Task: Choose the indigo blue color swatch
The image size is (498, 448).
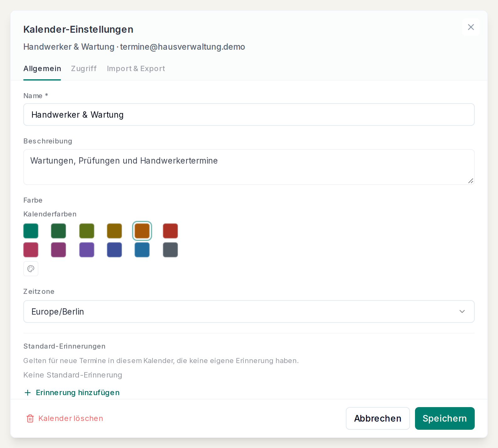Action: click(114, 250)
